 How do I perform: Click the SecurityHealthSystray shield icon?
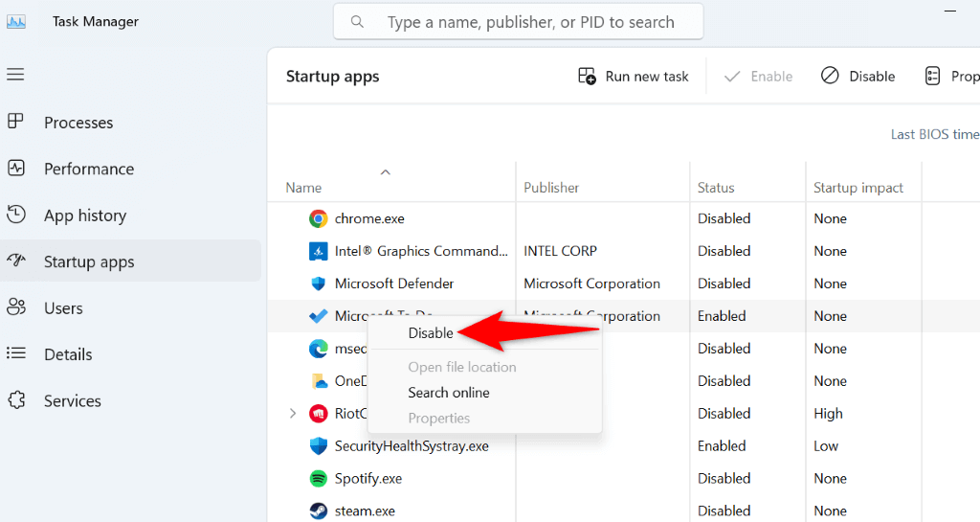319,445
